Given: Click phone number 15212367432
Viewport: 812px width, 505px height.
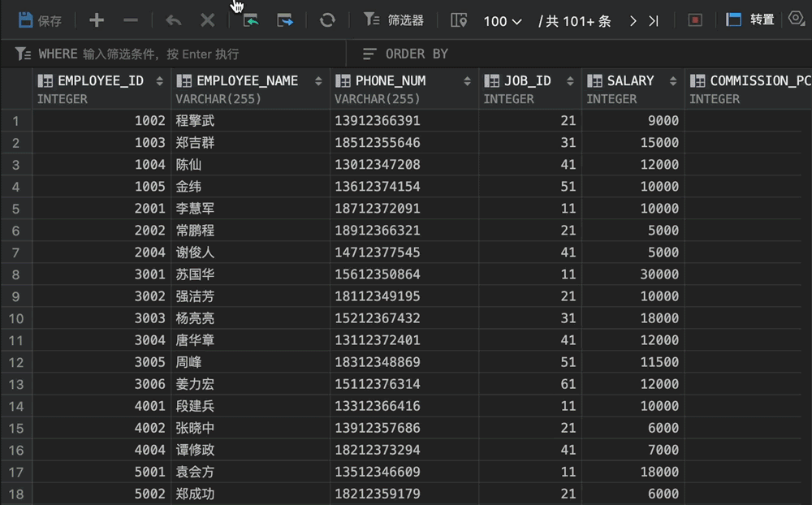Looking at the screenshot, I should tap(377, 318).
